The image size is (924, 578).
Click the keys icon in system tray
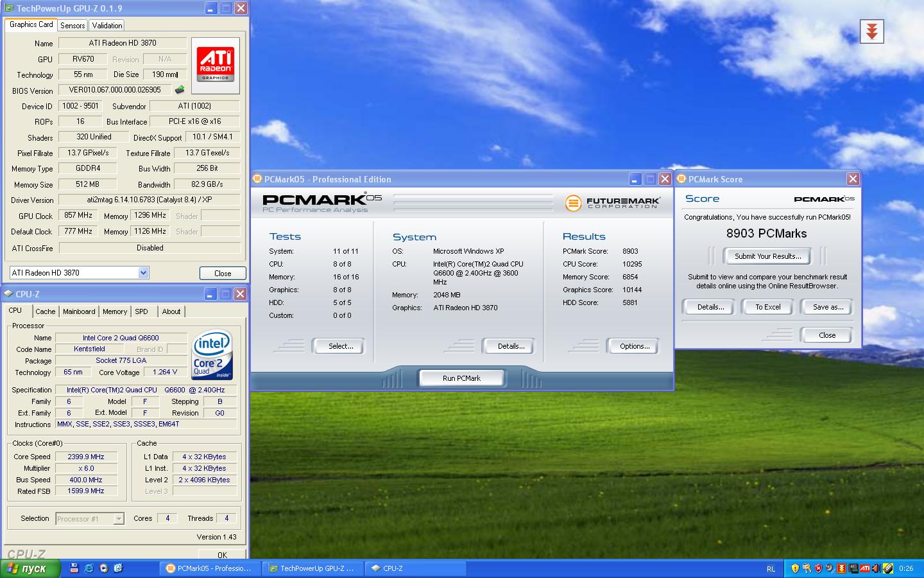[x=807, y=568]
